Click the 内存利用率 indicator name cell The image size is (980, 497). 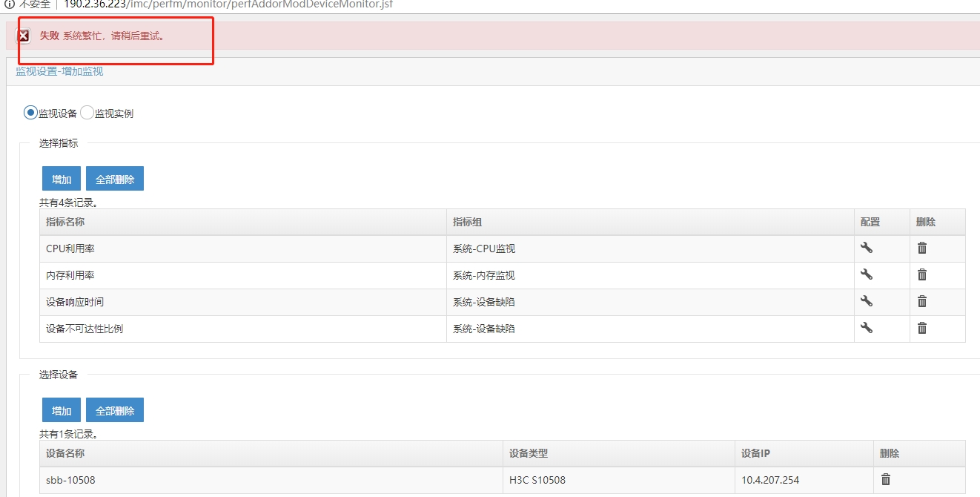[243, 275]
